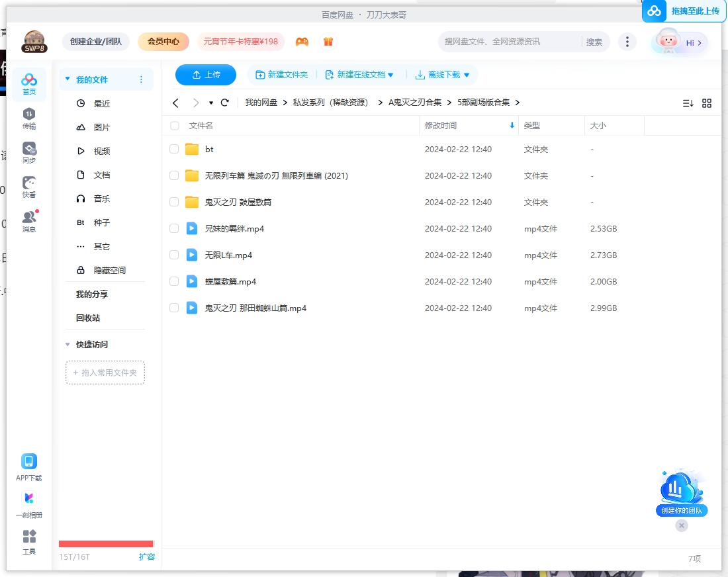Switch to grid view icon
The image size is (728, 577).
click(707, 103)
